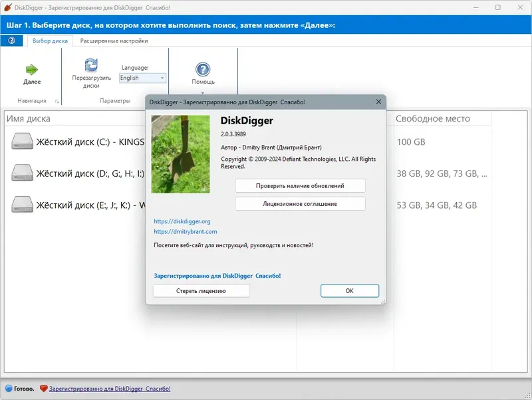Open Лицензионное соглашение button
Image resolution: width=532 pixels, height=400 pixels.
click(x=300, y=204)
